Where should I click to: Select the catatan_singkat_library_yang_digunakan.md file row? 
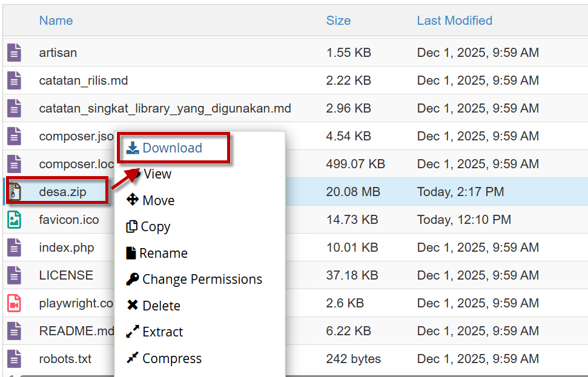pos(165,109)
